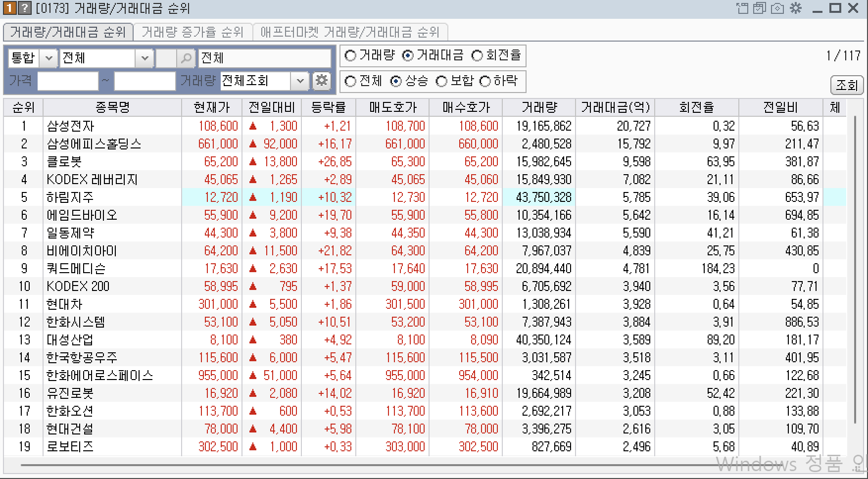Select stock 한화시스템
This screenshot has width=868, height=479.
click(76, 322)
